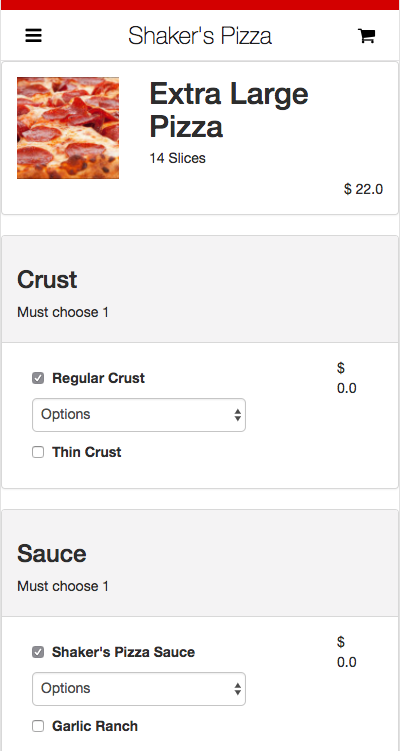
Task: Check the Garlic Ranch checkbox
Action: (x=38, y=726)
